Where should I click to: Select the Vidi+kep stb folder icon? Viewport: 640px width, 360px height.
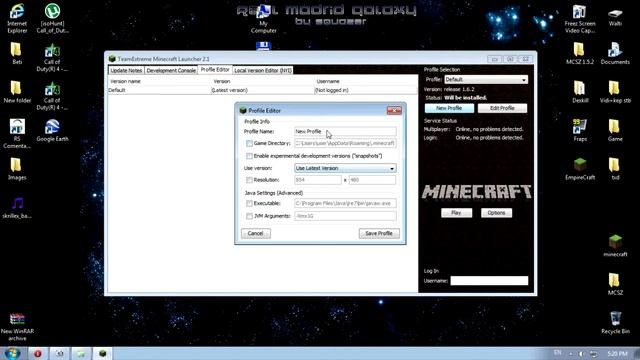coord(615,91)
